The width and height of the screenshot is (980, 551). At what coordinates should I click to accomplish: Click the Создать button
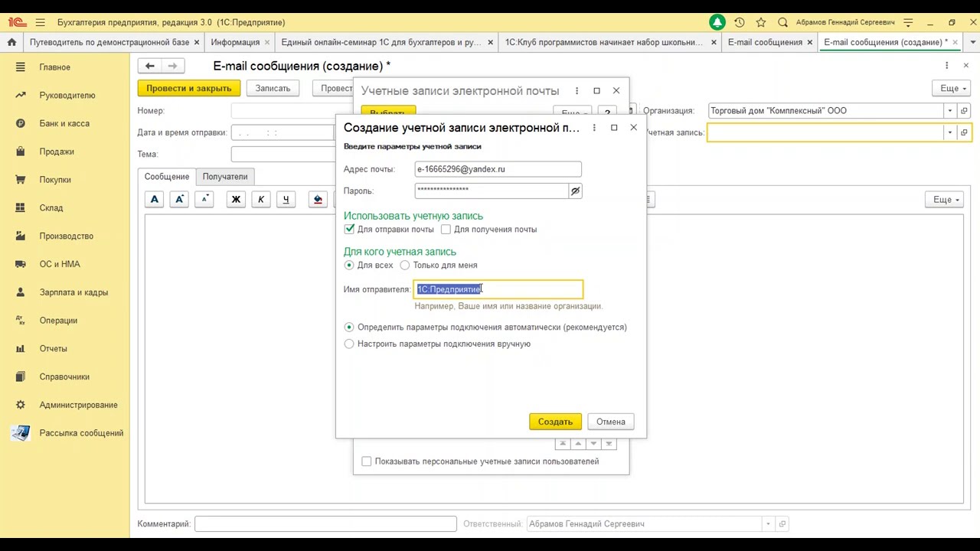555,422
